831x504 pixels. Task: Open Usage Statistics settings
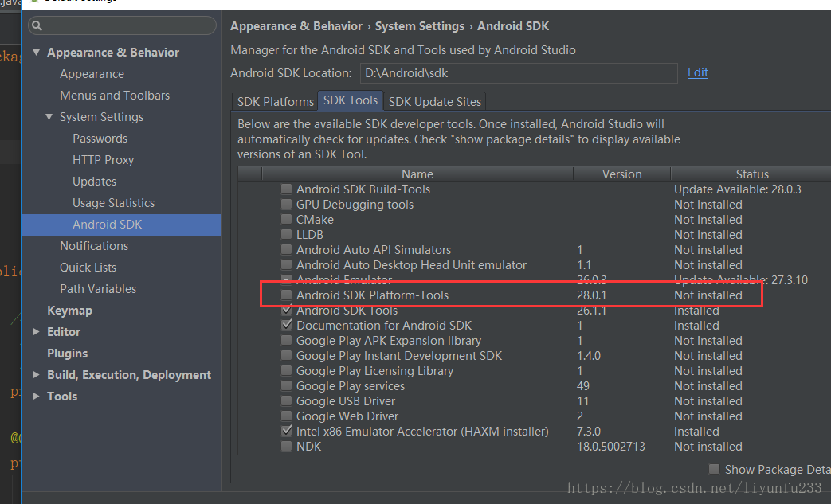(x=113, y=203)
